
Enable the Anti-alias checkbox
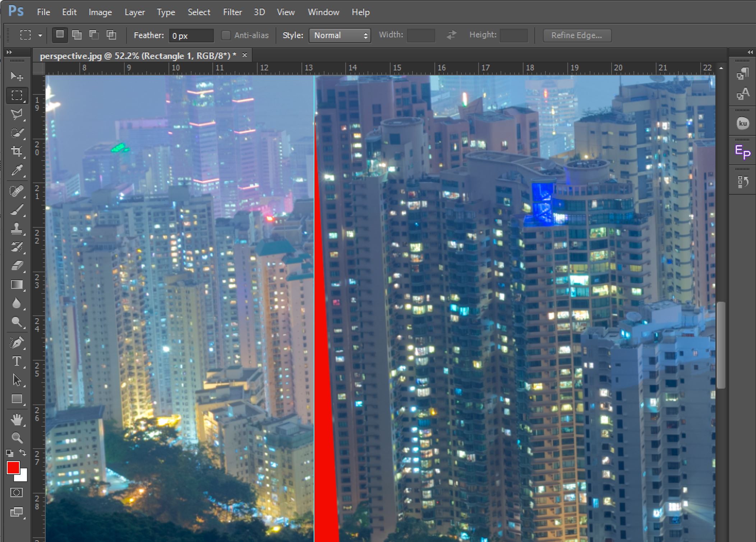pos(226,35)
